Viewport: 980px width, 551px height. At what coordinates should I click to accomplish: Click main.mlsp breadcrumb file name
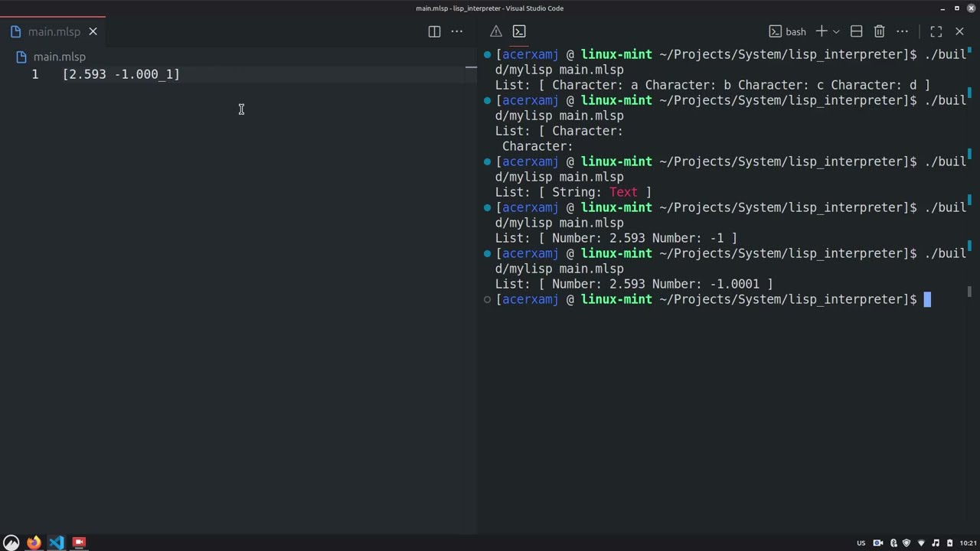pyautogui.click(x=59, y=57)
